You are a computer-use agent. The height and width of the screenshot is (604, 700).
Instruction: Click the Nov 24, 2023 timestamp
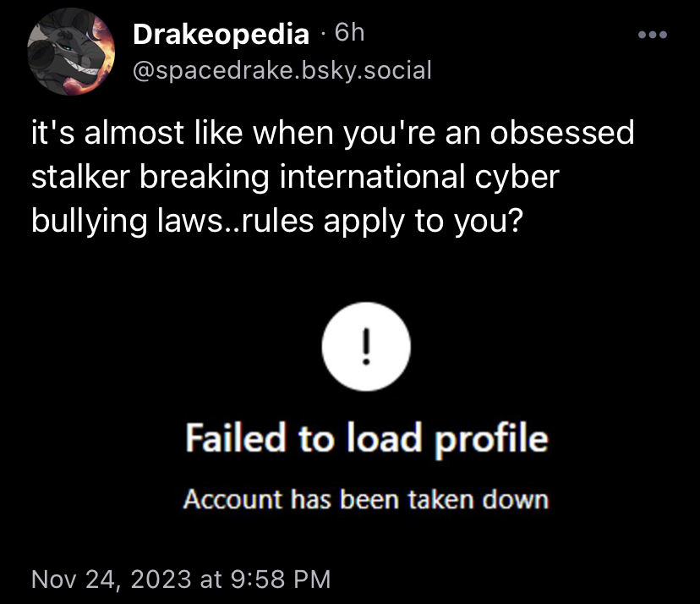(x=181, y=579)
